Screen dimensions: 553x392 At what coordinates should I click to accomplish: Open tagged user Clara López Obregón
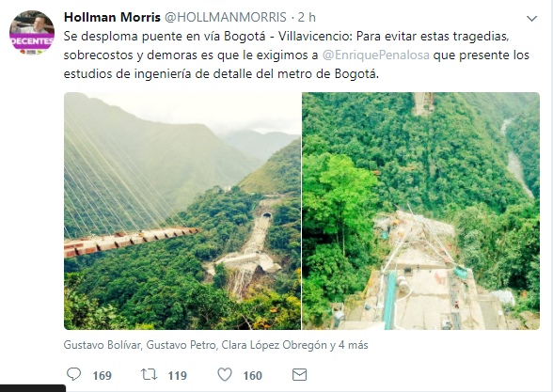click(274, 345)
